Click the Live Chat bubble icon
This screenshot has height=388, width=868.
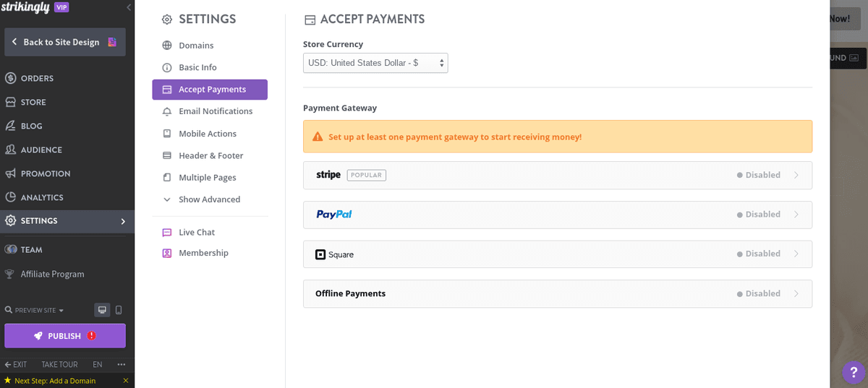pos(167,232)
